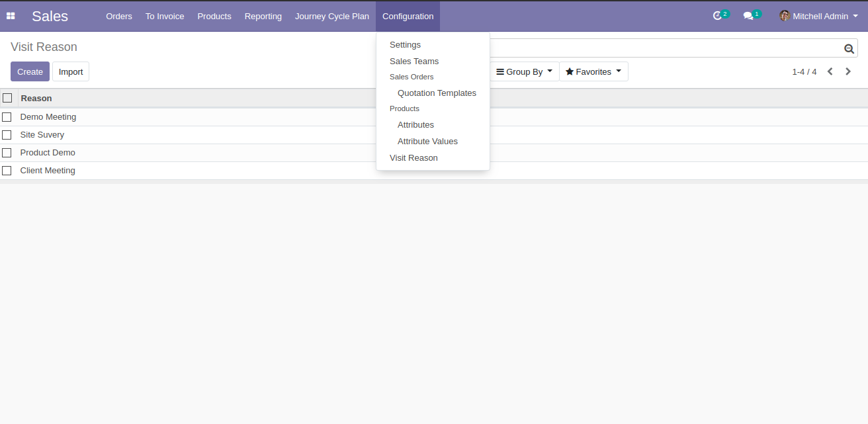
Task: Open the Site Suvery record
Action: [x=42, y=135]
